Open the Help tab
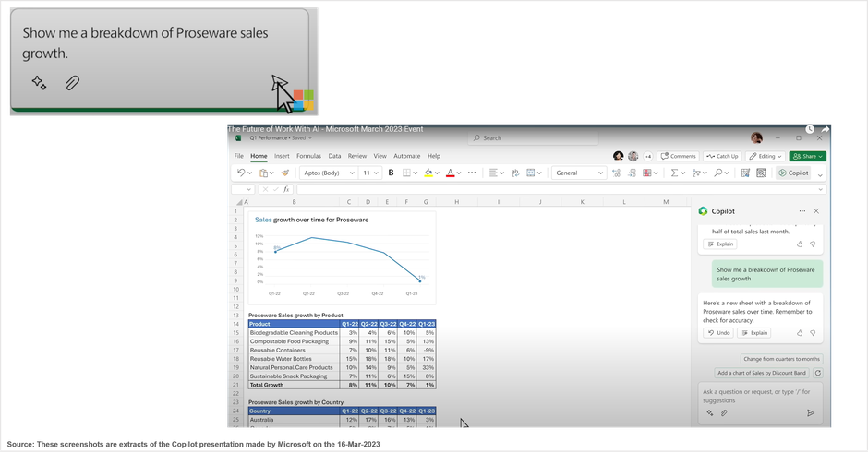868x453 pixels. click(434, 156)
